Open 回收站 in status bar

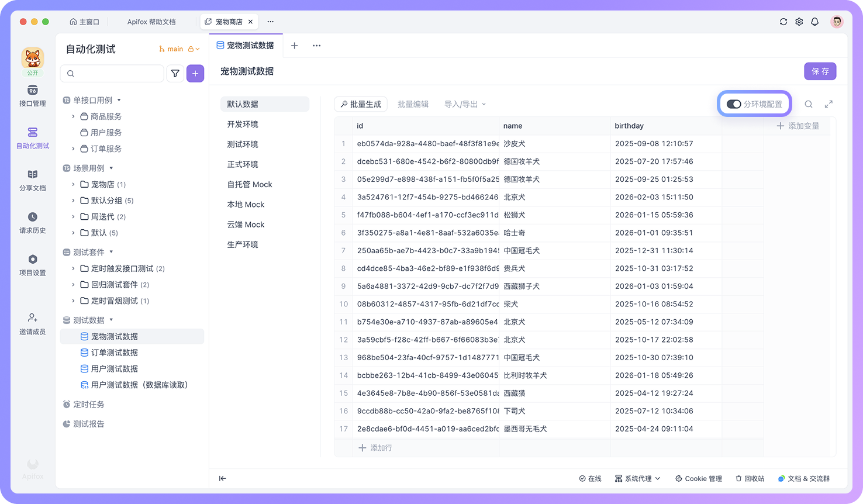[x=750, y=478]
